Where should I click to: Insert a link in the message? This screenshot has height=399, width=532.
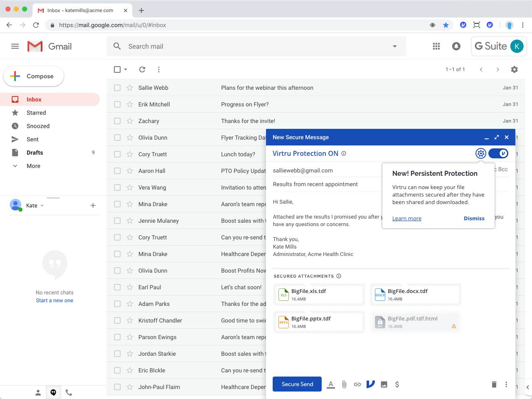(x=357, y=384)
